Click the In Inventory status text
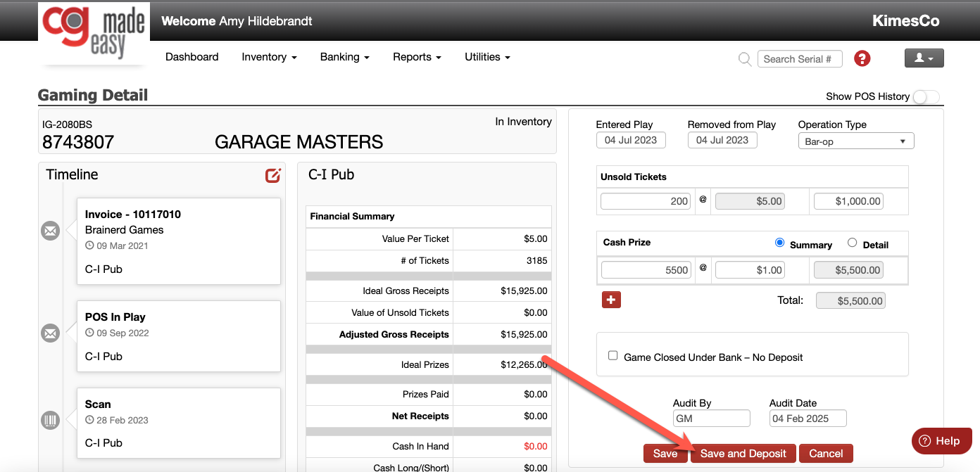The image size is (980, 472). pos(523,122)
